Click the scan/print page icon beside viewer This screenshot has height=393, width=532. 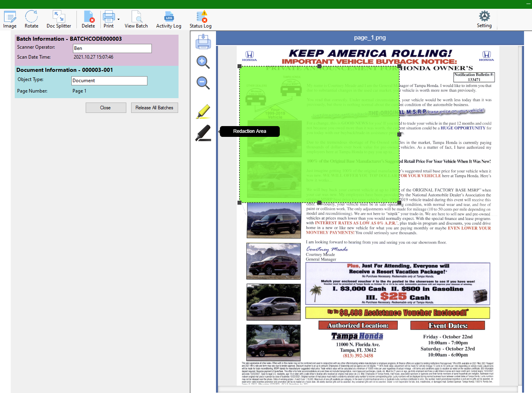coord(203,41)
